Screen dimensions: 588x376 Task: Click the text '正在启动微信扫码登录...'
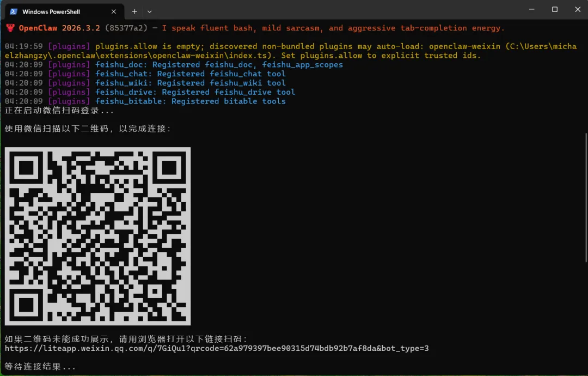[x=59, y=110]
